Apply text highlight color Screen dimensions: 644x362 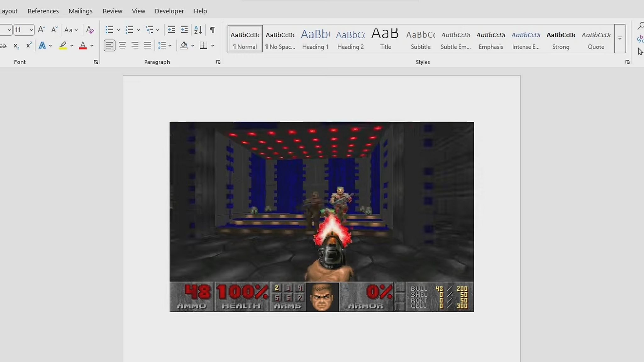point(63,46)
